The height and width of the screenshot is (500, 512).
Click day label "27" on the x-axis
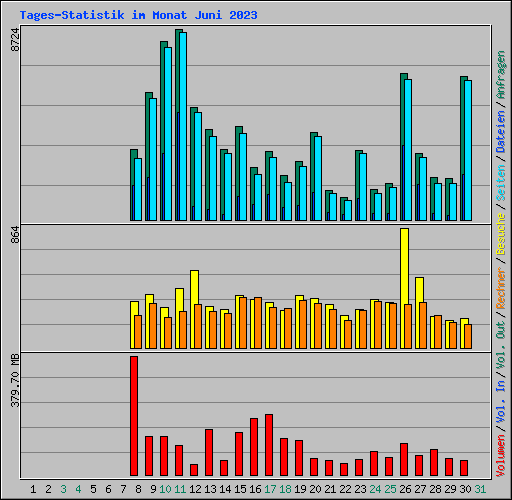pyautogui.click(x=420, y=489)
